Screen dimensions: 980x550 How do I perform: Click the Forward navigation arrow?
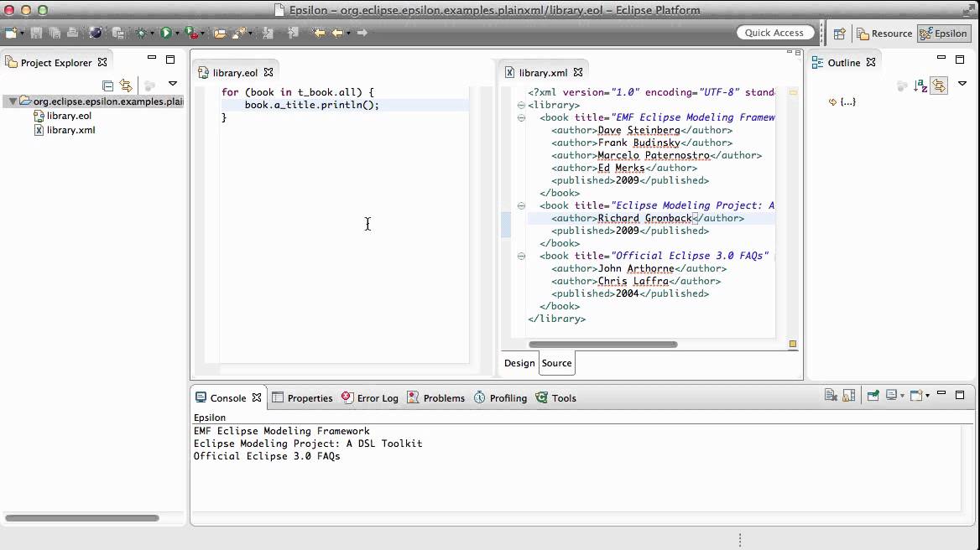(362, 33)
